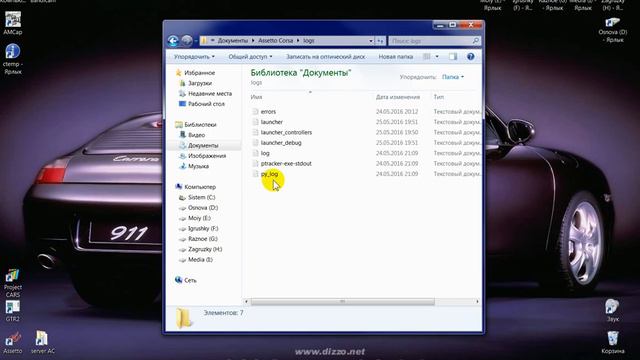Toggle the preview pane icon

[x=453, y=57]
